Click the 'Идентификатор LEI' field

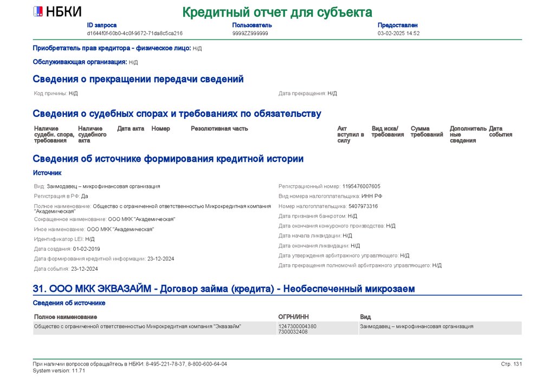pos(64,239)
